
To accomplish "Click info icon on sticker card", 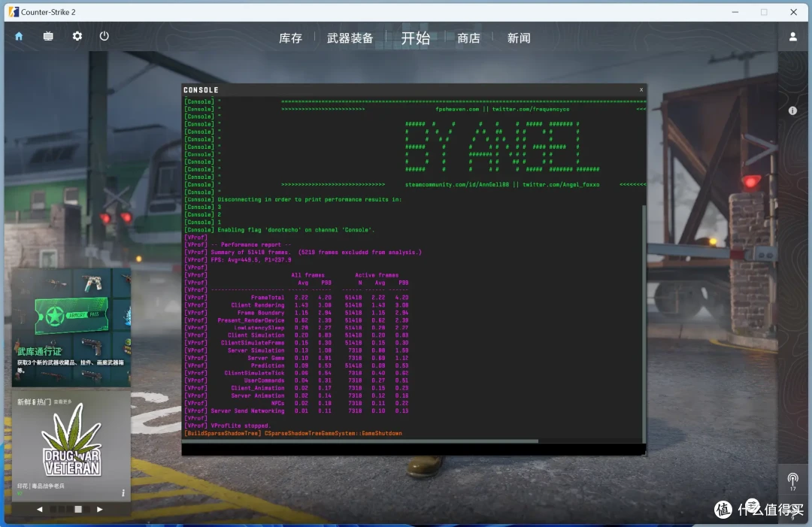I will [x=123, y=493].
